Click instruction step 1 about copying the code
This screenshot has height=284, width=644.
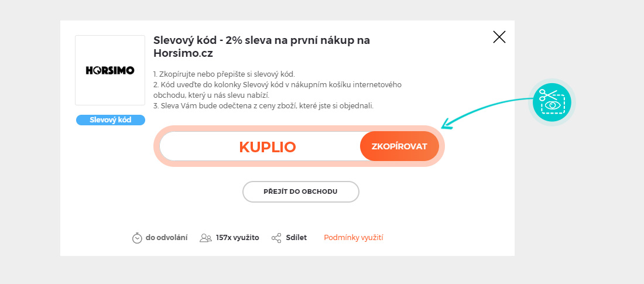pos(224,74)
